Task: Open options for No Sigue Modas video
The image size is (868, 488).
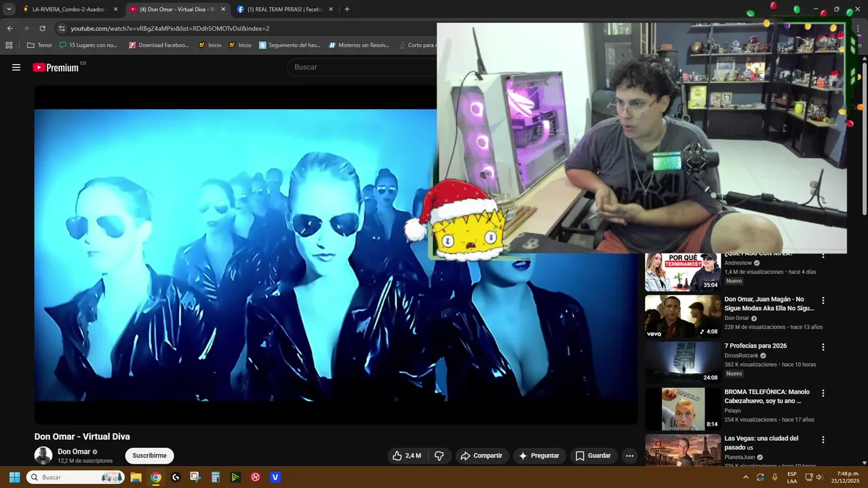Action: coord(823,300)
